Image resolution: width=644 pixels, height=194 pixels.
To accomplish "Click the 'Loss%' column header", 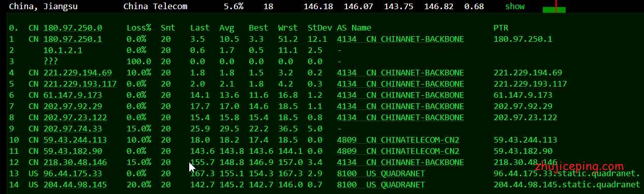I will [x=139, y=28].
